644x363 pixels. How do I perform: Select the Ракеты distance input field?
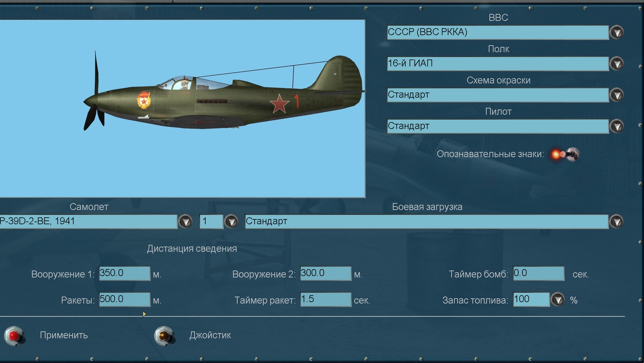[x=124, y=299]
